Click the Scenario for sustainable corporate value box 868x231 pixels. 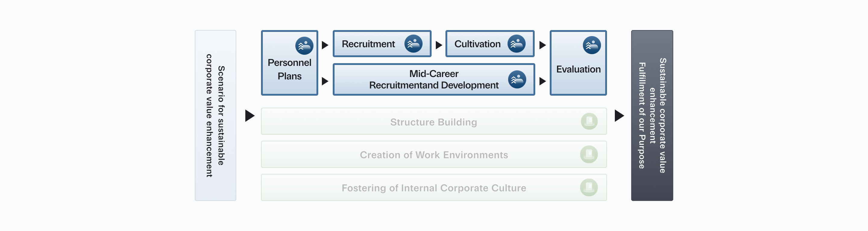tap(215, 116)
